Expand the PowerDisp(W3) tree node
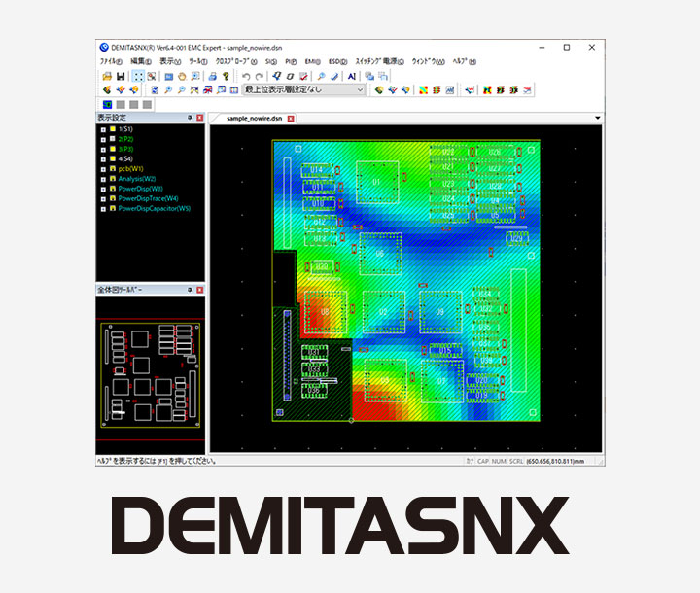This screenshot has height=593, width=700. click(x=103, y=190)
